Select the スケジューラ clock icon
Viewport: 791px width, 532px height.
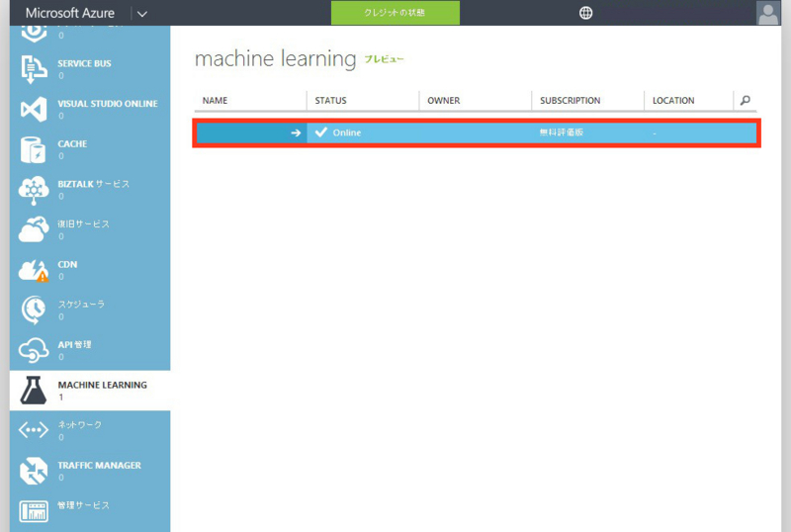pyautogui.click(x=34, y=310)
